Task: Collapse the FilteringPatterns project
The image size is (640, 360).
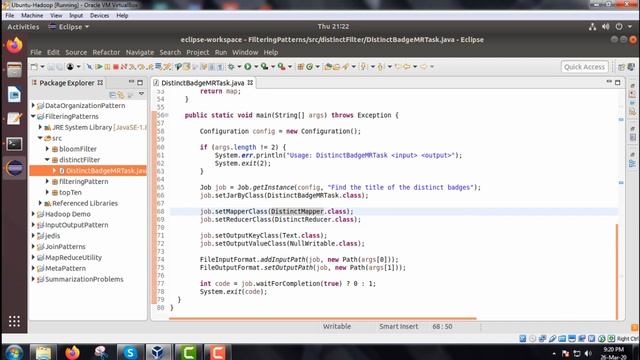Action: [x=33, y=116]
